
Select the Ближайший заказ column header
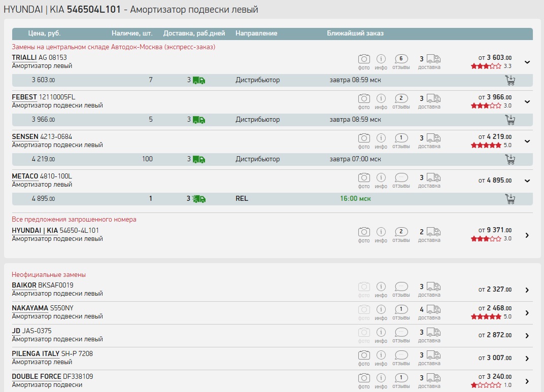355,33
